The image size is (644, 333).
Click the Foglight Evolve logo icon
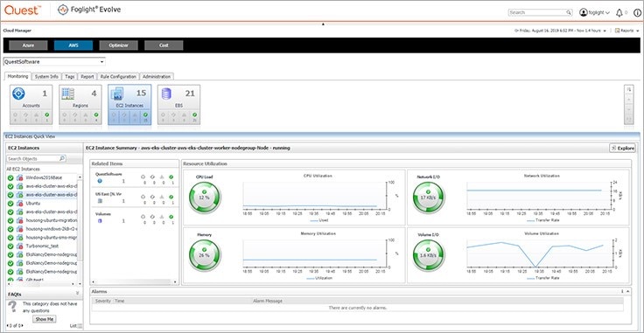(x=63, y=10)
